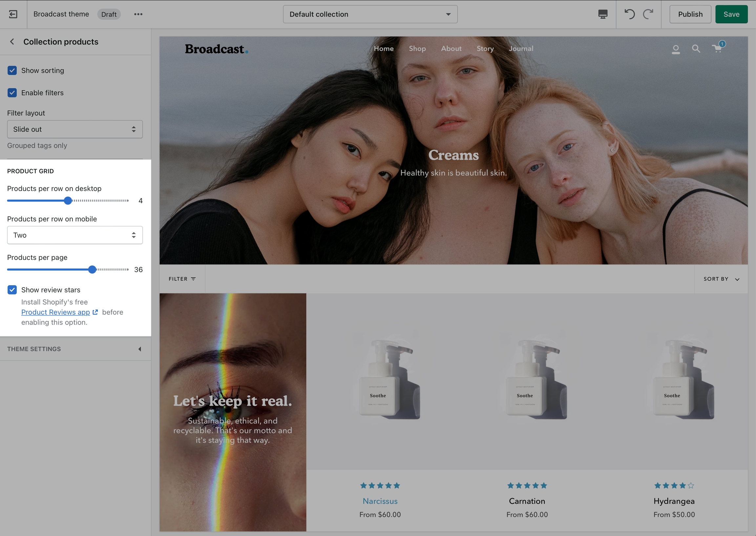Click the green Save button
Image resolution: width=756 pixels, height=536 pixels.
click(731, 14)
